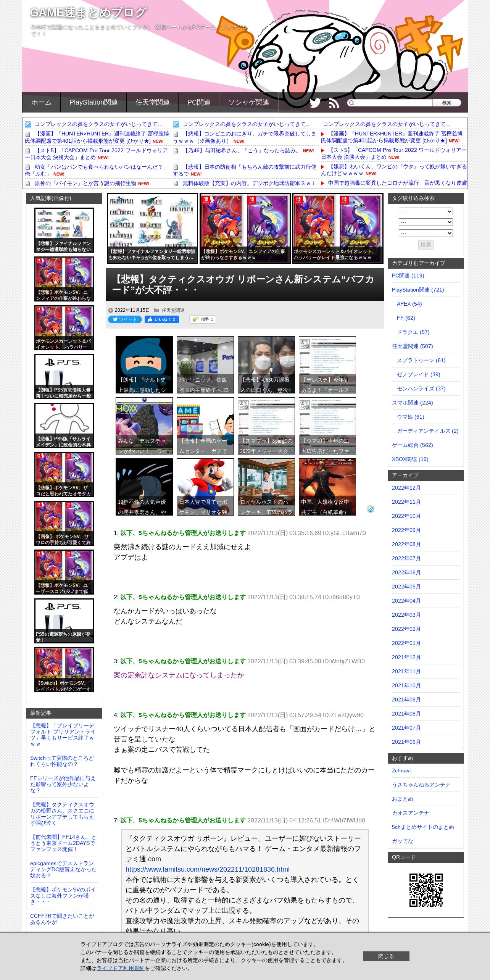Open the 櫻井孝宏 thumbnail
The image size is (490, 980).
click(144, 487)
